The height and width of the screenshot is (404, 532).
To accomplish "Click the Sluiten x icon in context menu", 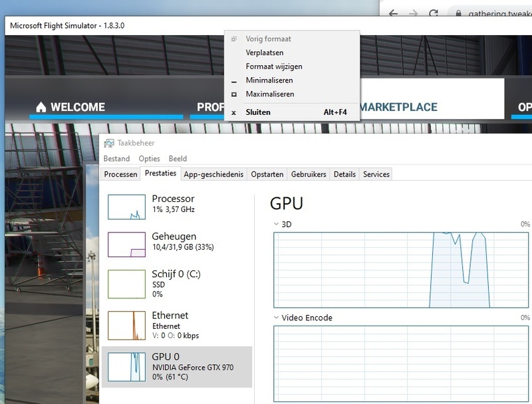I will 234,112.
